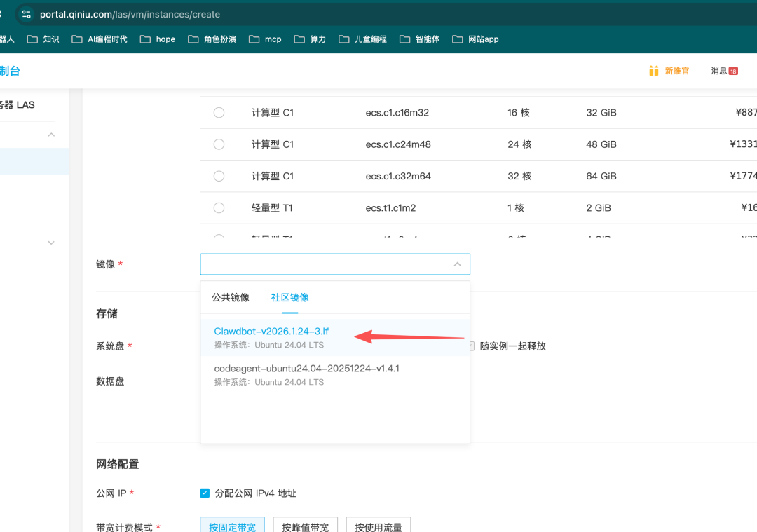Open the 儿童编程 bookmark folder

click(x=362, y=39)
